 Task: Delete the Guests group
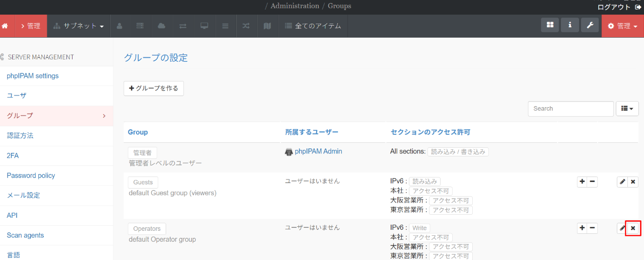coord(633,182)
